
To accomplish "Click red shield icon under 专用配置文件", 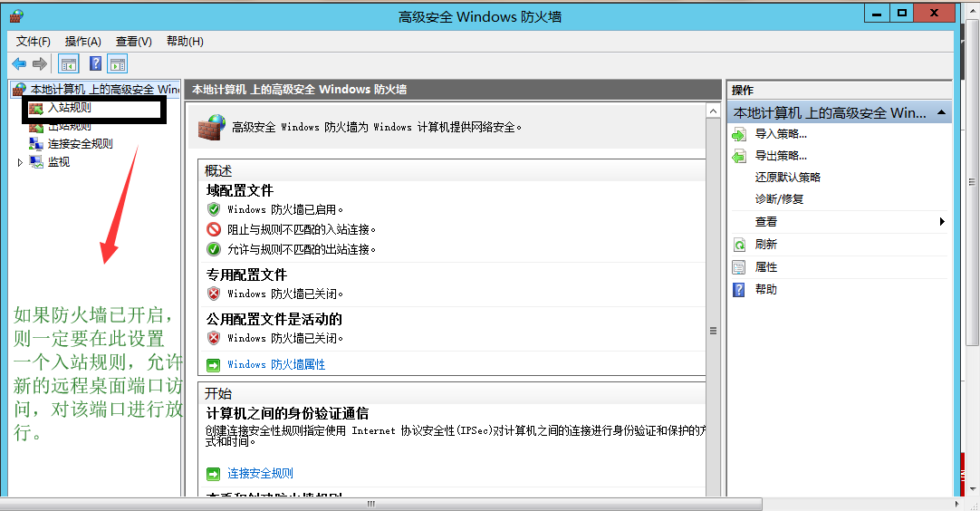I will pyautogui.click(x=214, y=294).
